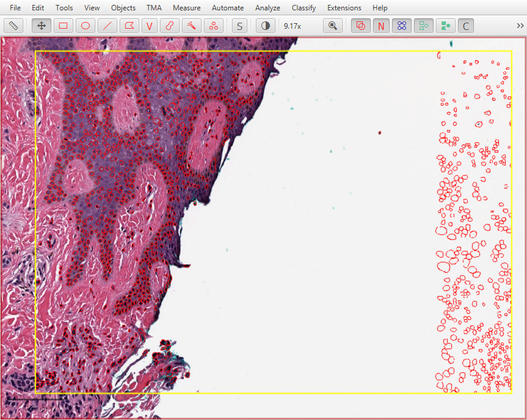Open the Measure menu
527x420 pixels.
tap(186, 8)
